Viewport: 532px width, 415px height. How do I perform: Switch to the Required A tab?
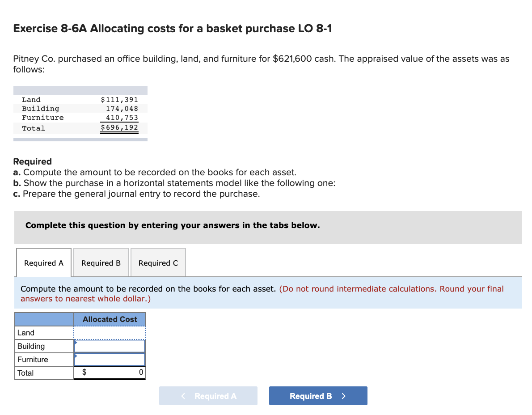point(43,263)
